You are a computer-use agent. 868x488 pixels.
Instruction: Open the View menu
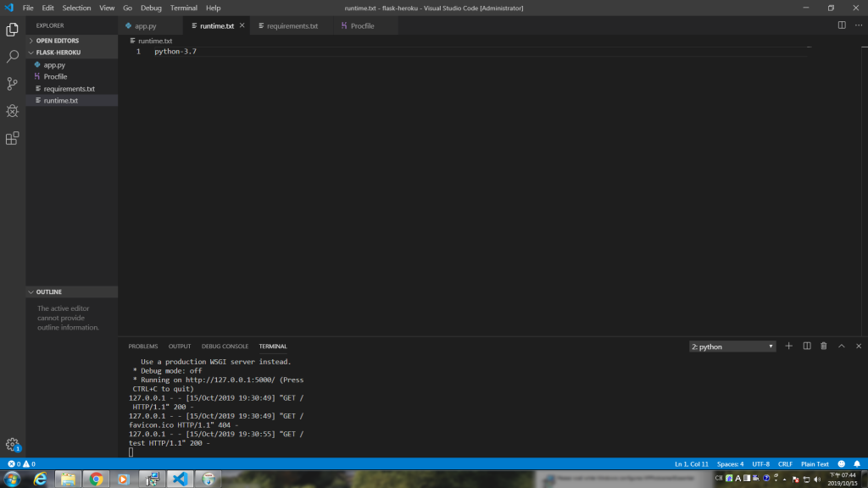[x=107, y=8]
